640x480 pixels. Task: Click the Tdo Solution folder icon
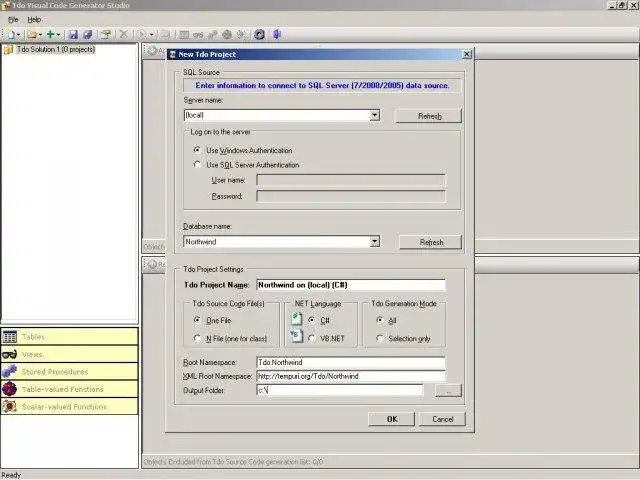click(x=9, y=49)
